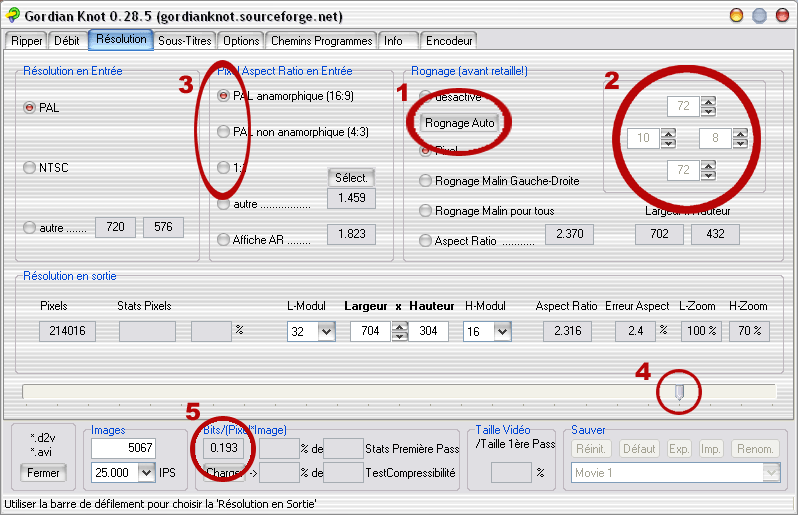
Task: Switch to the Débit tab
Action: pyautogui.click(x=67, y=41)
